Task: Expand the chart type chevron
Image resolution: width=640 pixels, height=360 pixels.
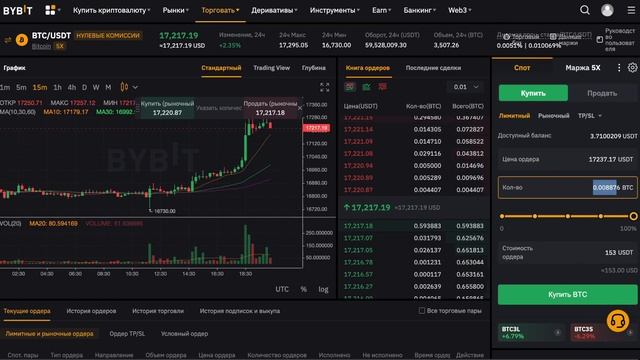Action: (x=135, y=87)
